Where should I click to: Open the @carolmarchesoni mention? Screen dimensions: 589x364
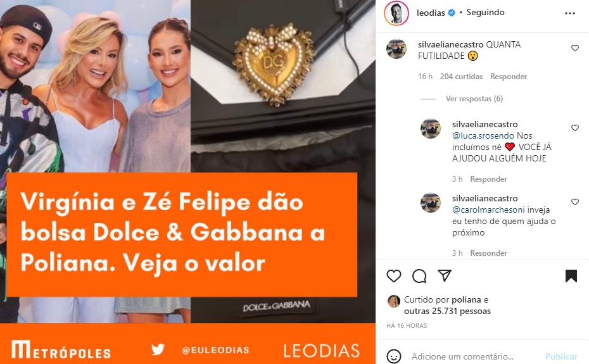pyautogui.click(x=488, y=210)
